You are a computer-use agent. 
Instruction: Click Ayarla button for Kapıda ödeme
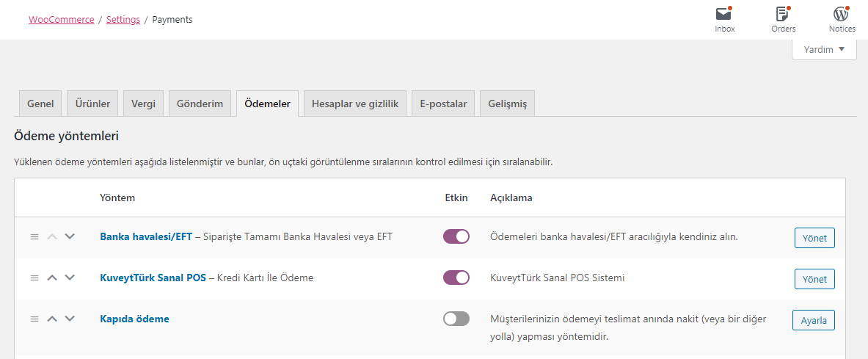pos(814,320)
